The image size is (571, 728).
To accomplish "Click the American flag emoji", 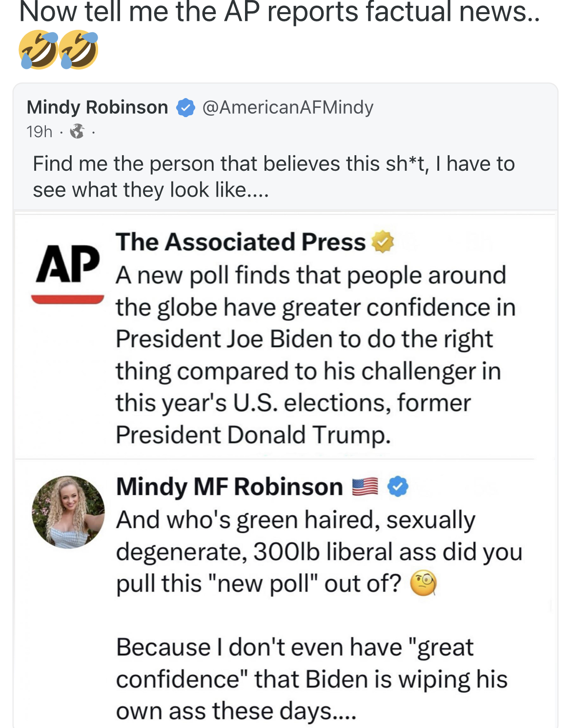I will pyautogui.click(x=365, y=487).
